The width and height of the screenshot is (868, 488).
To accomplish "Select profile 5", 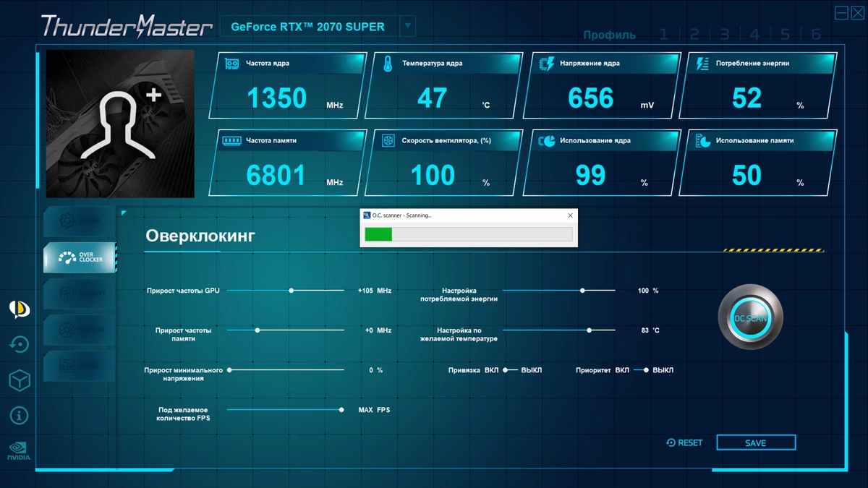I will click(x=786, y=34).
